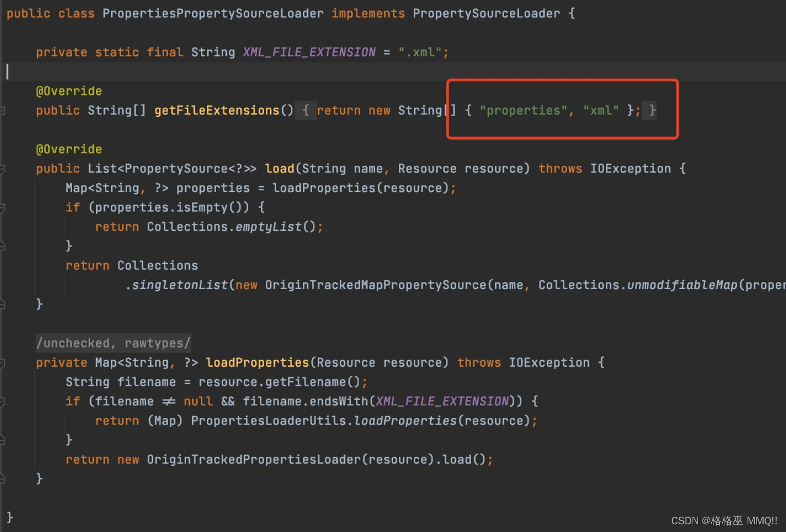
Task: Click emptyList in Collections.emptyList()
Action: [x=269, y=227]
